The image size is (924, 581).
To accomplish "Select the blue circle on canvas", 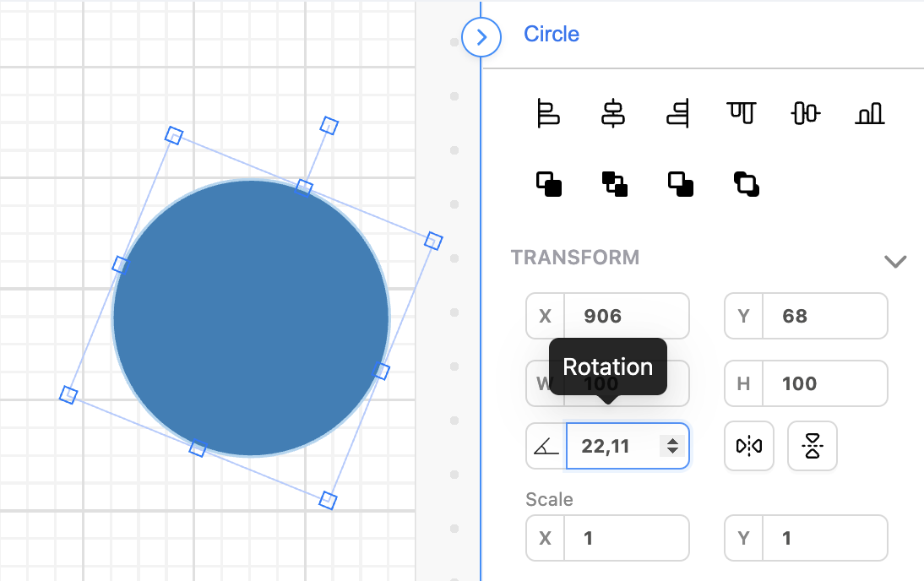I will [251, 318].
